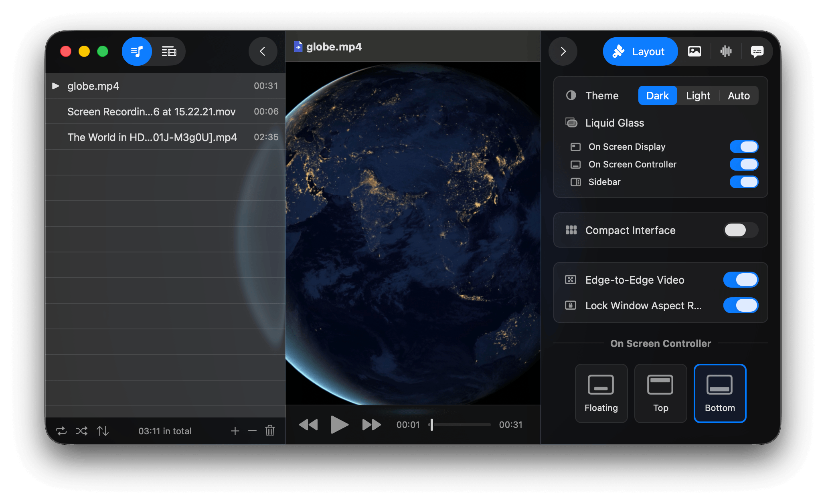Toggle Lock Window Aspect Ratio switch
Viewport: 826px width, 504px height.
(741, 305)
